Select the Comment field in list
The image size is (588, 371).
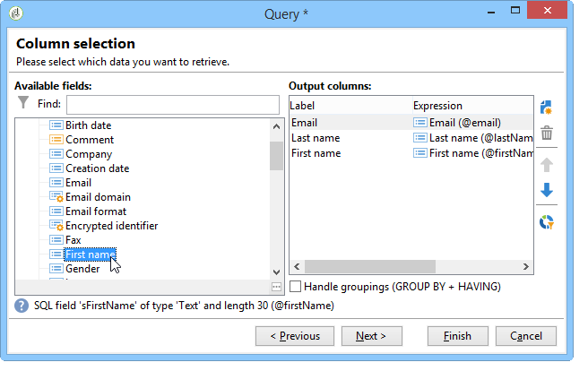click(90, 140)
